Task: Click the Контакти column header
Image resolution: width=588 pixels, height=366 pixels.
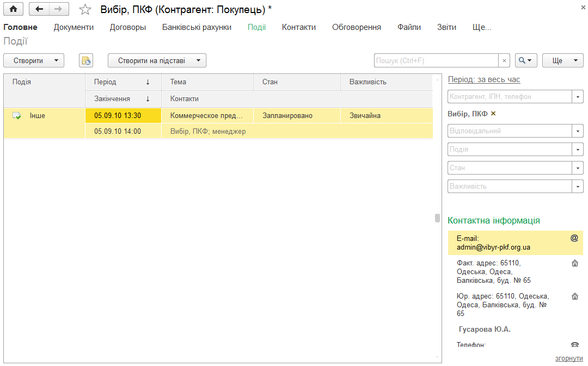Action: click(297, 99)
